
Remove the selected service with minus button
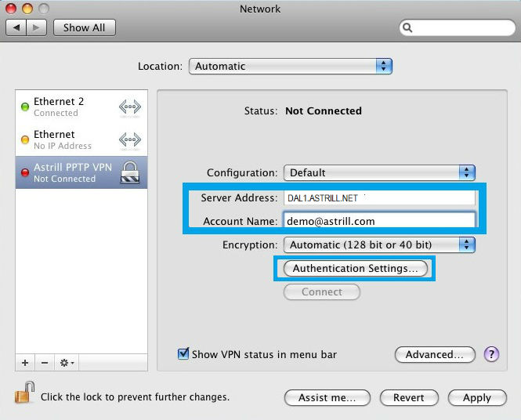point(45,363)
